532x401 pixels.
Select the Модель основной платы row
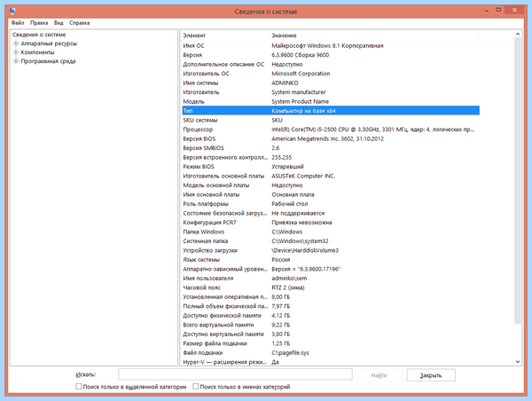pyautogui.click(x=331, y=185)
